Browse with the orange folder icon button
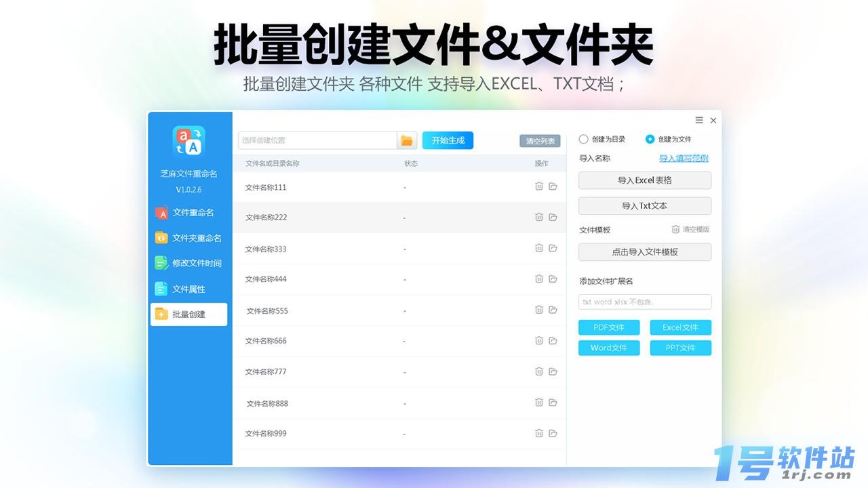This screenshot has height=488, width=868. coord(407,140)
